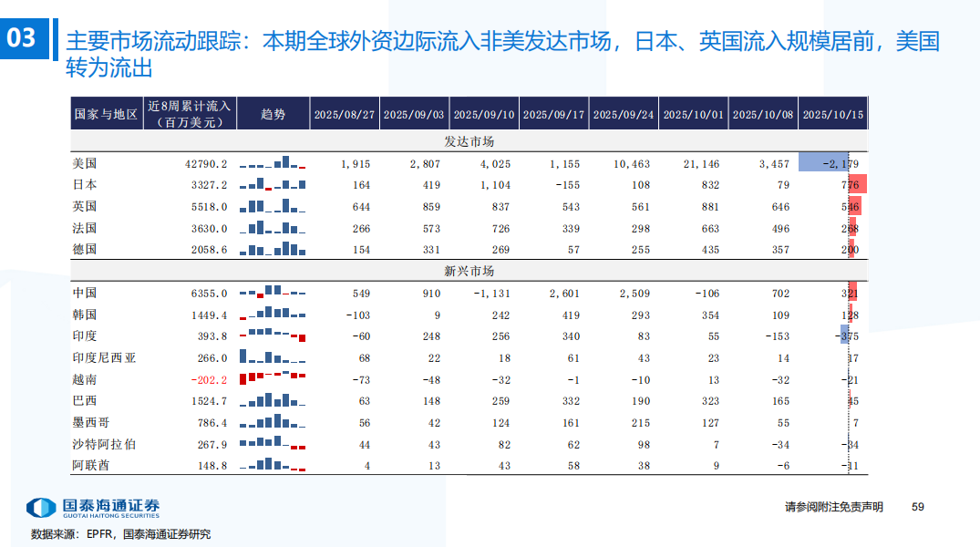
Task: Click cell value 2,601
Action: (x=564, y=294)
